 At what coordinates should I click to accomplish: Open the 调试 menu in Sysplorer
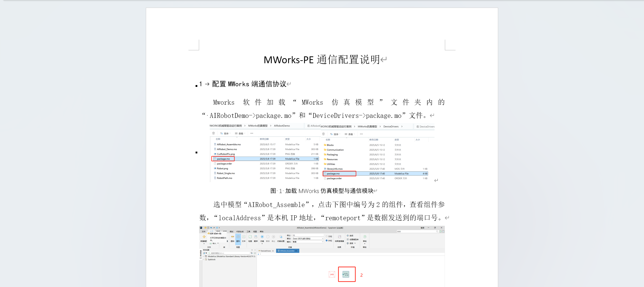click(x=232, y=232)
